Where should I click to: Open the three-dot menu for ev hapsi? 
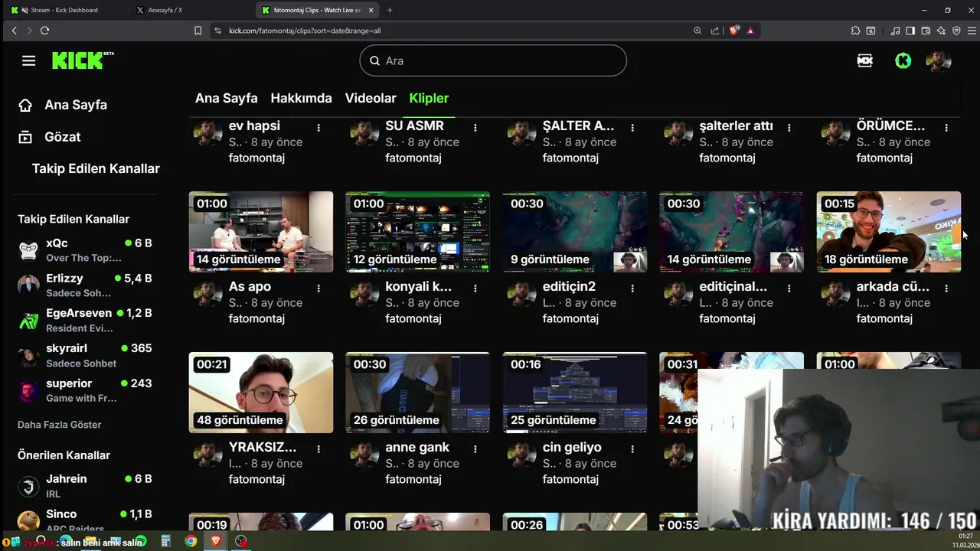[318, 128]
